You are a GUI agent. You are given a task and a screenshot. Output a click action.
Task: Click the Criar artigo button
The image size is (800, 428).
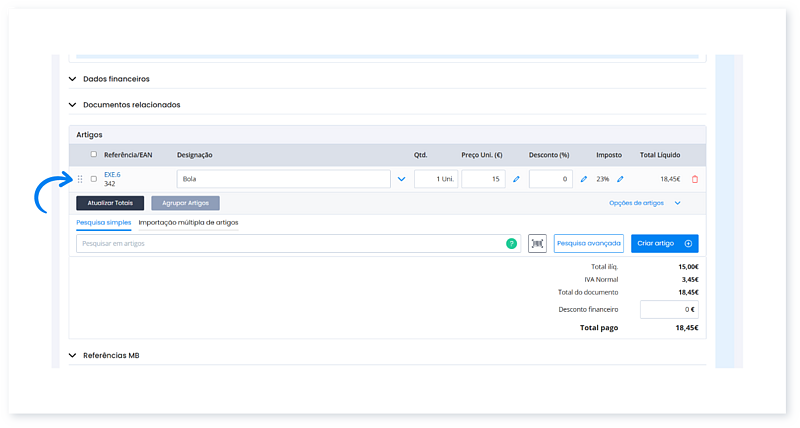point(664,243)
